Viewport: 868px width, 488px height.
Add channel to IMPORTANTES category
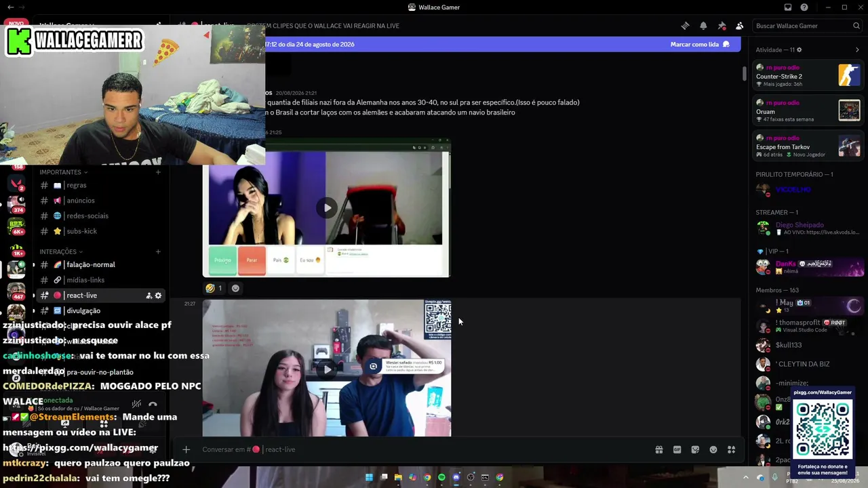pyautogui.click(x=158, y=172)
